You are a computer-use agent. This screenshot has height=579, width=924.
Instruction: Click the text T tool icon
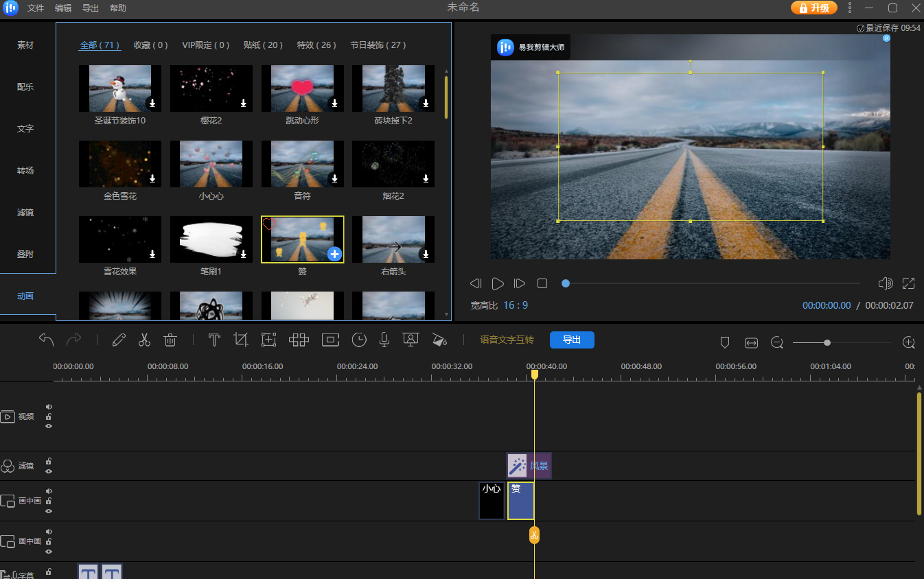tap(214, 340)
